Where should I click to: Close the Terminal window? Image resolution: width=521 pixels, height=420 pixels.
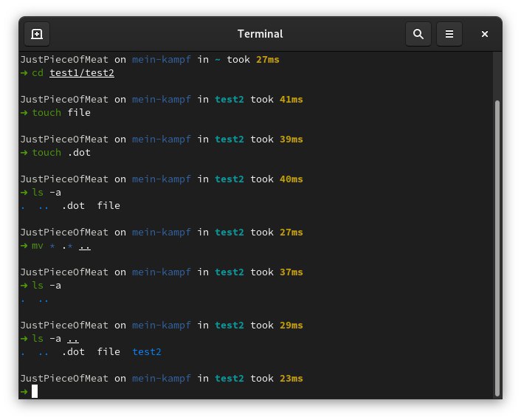coord(485,34)
